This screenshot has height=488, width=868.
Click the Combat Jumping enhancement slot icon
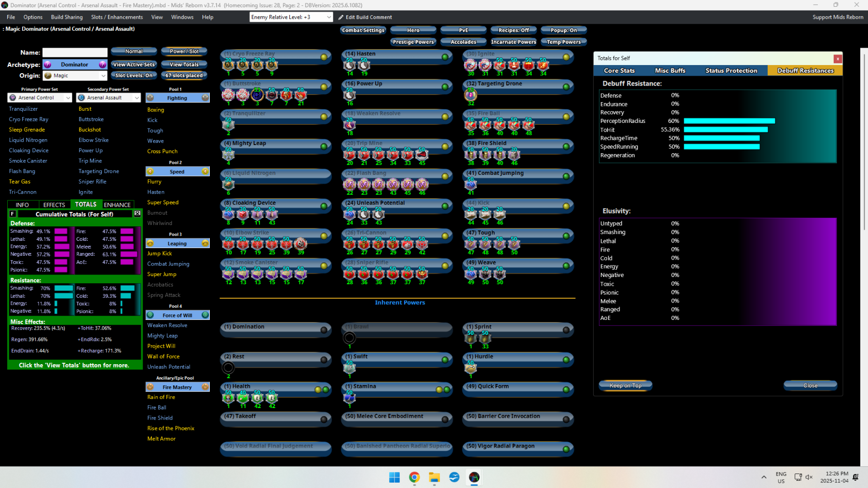(x=471, y=185)
